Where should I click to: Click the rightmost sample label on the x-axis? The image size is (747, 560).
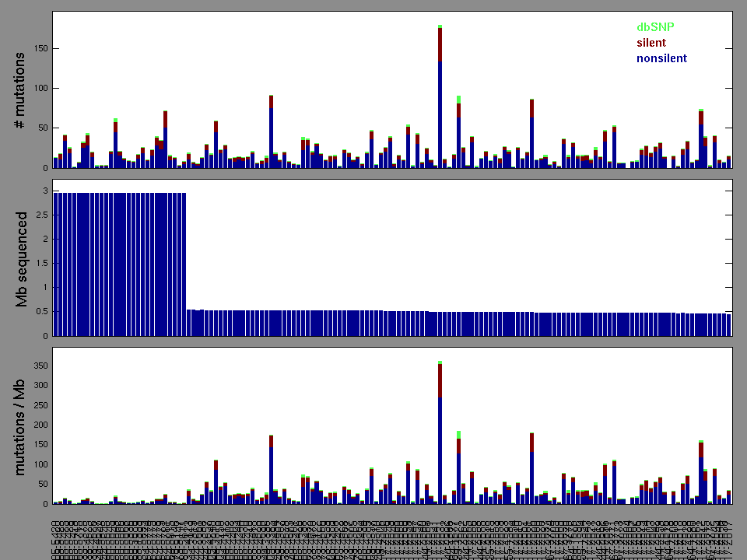point(729,533)
